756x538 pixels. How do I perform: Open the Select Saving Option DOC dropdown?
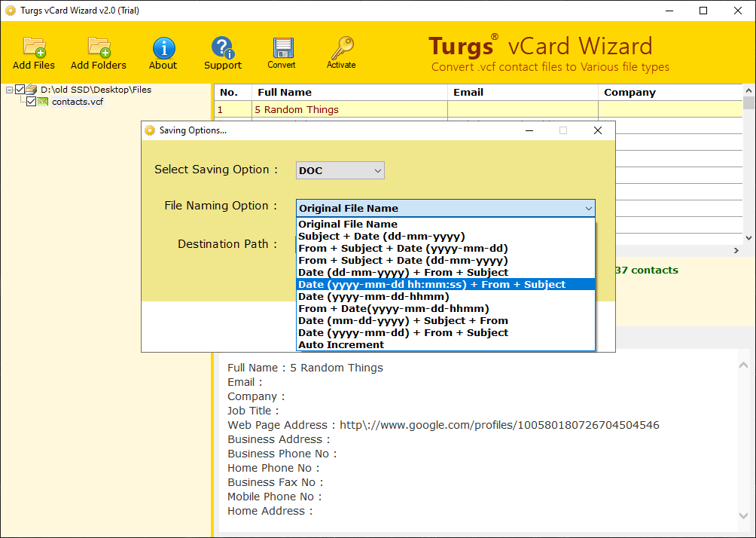tap(340, 170)
